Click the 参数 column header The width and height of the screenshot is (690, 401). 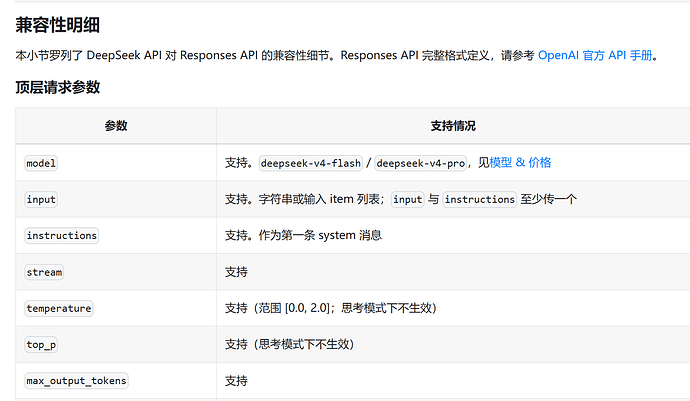[x=116, y=126]
